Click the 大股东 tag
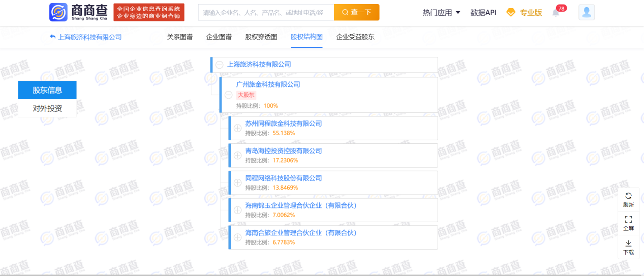This screenshot has width=644, height=276. tap(247, 95)
